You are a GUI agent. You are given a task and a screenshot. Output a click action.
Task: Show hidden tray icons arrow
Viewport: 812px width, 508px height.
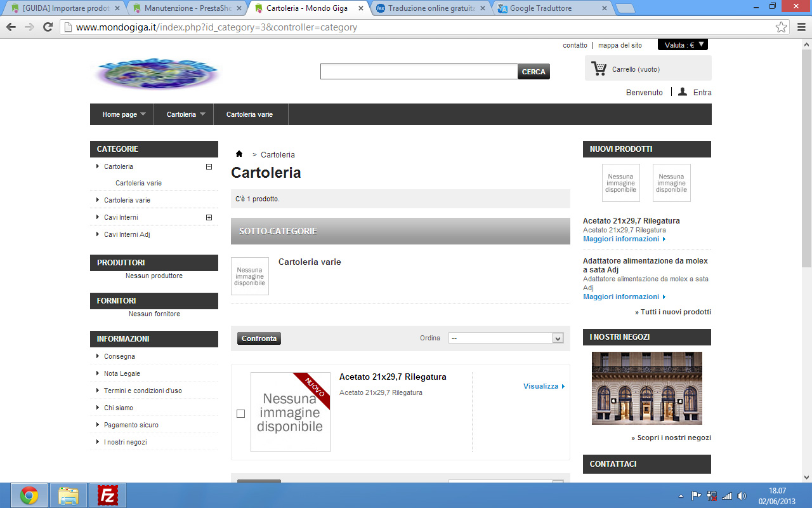[x=681, y=496]
